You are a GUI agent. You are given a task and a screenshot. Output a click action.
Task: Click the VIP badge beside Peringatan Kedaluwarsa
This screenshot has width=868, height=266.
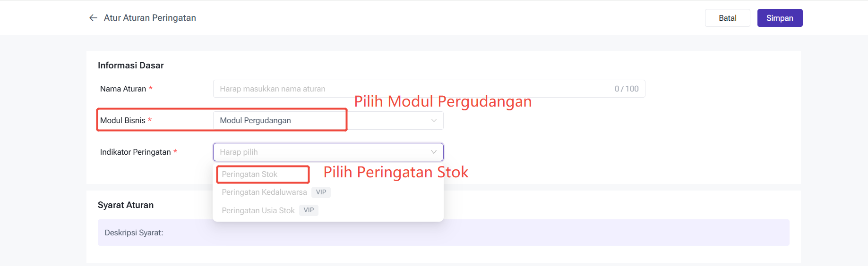(x=321, y=192)
